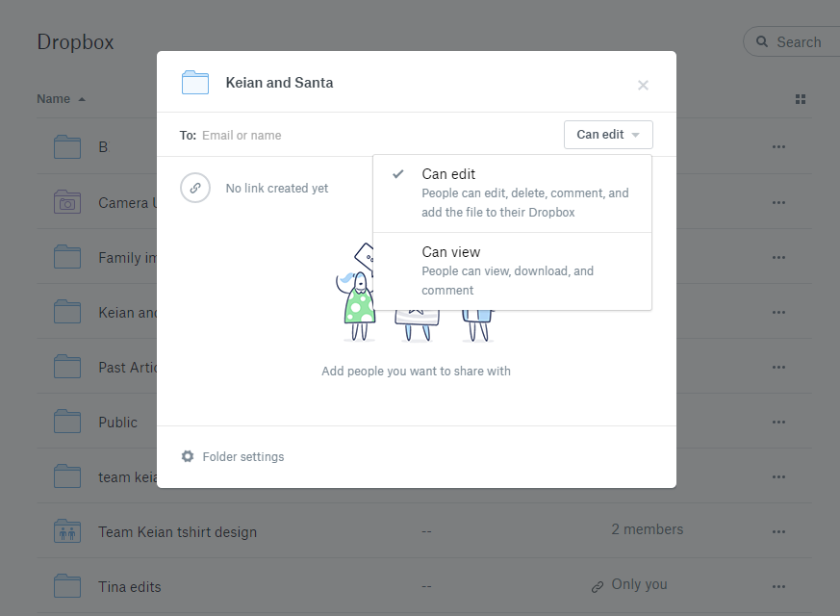Click the shared link icon in the dialog

coord(195,188)
